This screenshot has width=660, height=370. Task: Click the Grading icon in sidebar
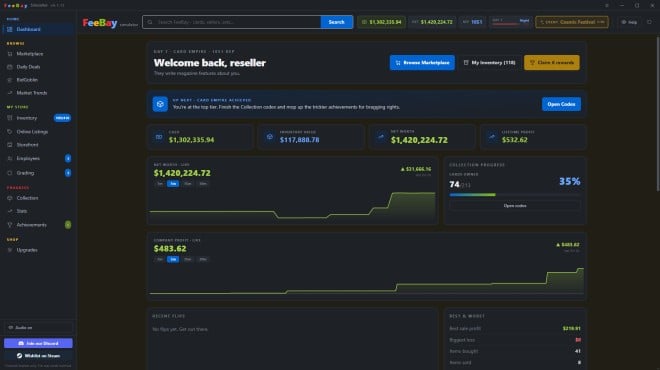coord(10,173)
